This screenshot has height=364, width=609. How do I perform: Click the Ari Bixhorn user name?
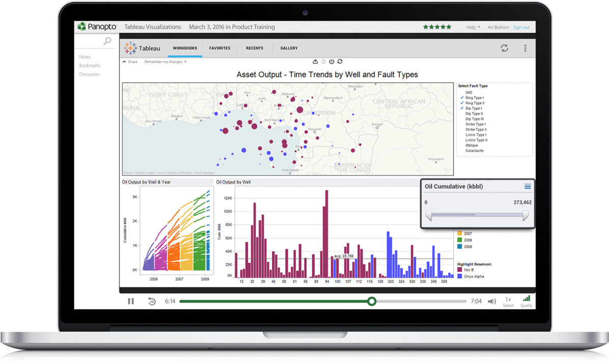[498, 27]
